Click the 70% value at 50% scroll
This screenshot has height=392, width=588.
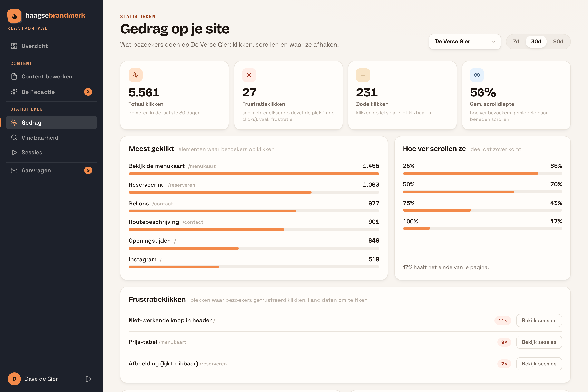click(556, 184)
